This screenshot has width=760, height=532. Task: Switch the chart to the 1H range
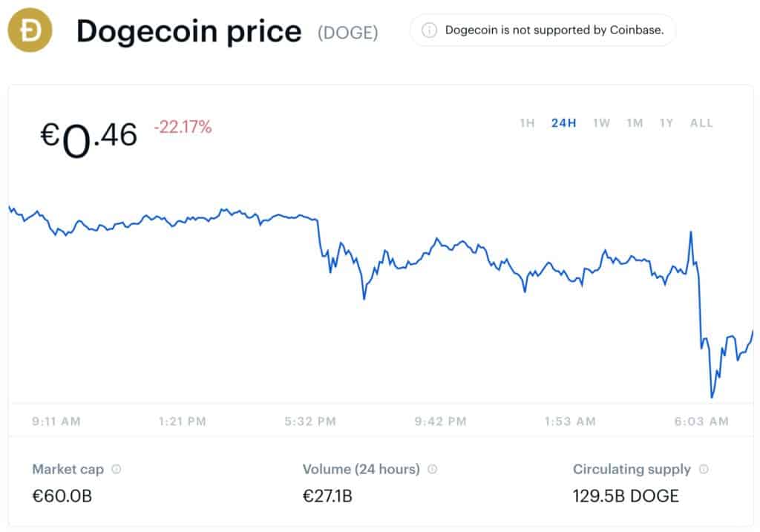[528, 123]
